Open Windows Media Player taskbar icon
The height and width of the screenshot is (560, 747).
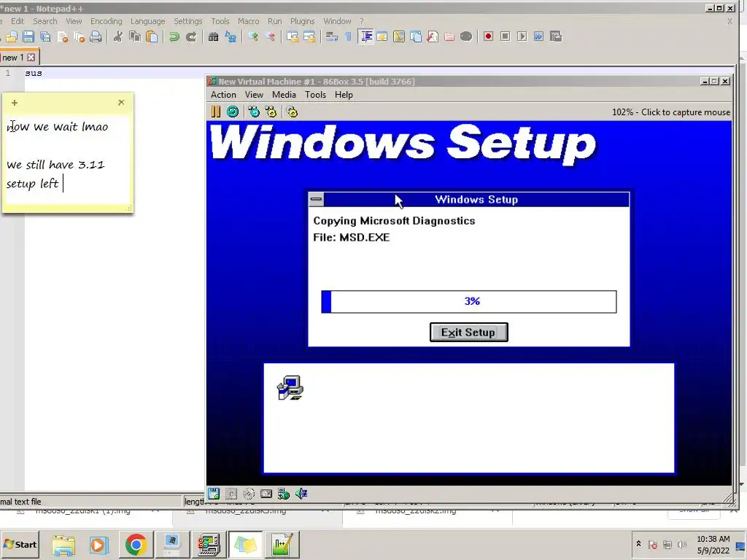[99, 544]
